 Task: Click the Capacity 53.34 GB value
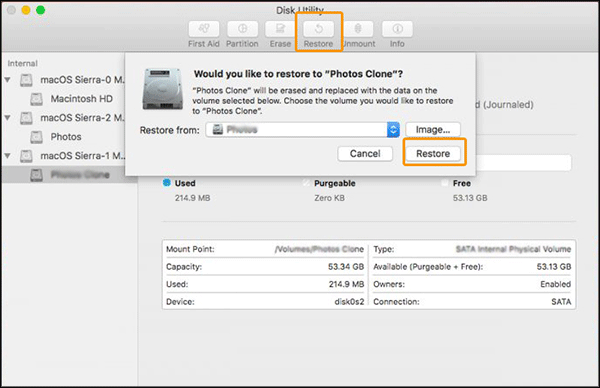(346, 267)
